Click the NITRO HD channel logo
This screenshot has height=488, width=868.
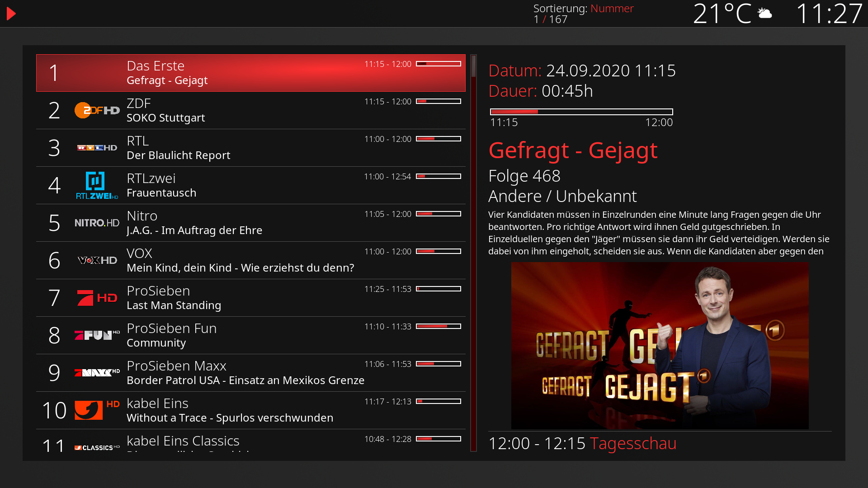click(x=97, y=223)
